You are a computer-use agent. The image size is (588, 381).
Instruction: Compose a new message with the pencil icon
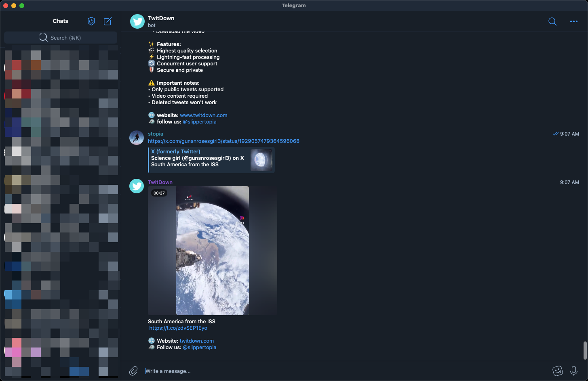pyautogui.click(x=107, y=21)
